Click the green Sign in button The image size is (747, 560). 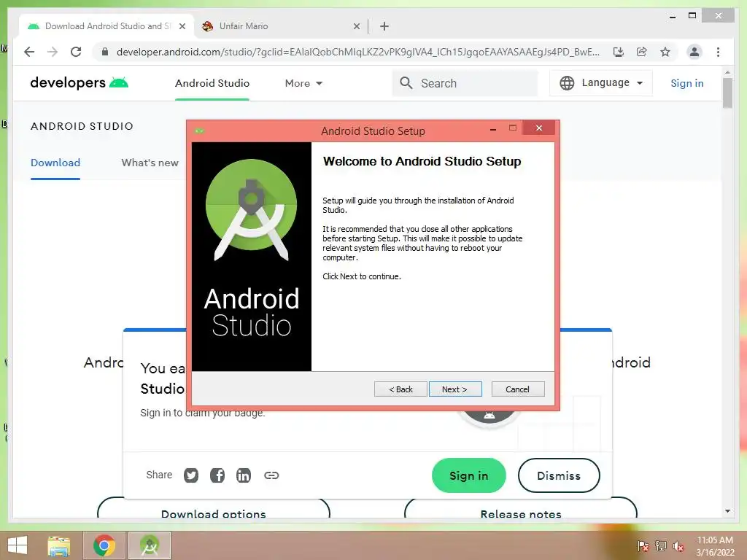[469, 475]
